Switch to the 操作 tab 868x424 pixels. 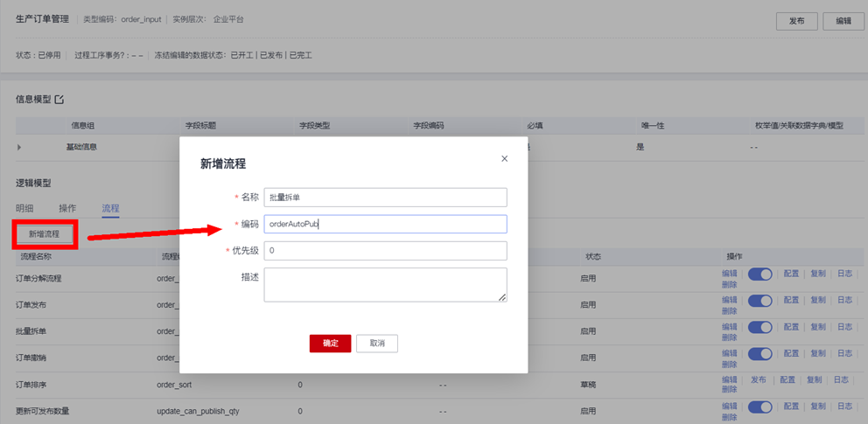click(x=67, y=208)
